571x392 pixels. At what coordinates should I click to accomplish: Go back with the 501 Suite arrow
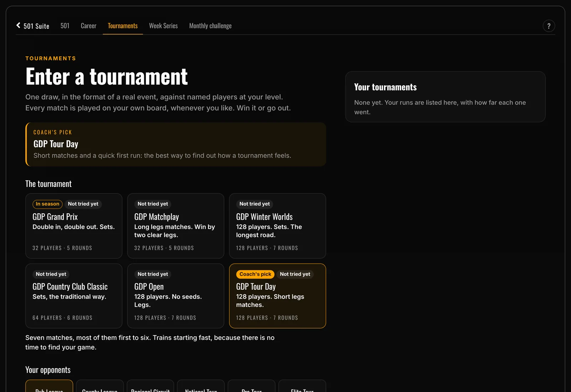(x=33, y=26)
